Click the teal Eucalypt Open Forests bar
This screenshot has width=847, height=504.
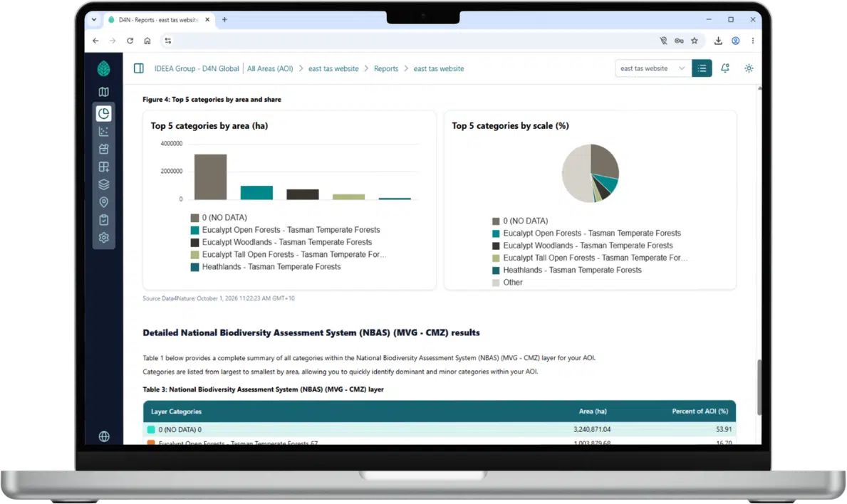tap(256, 193)
